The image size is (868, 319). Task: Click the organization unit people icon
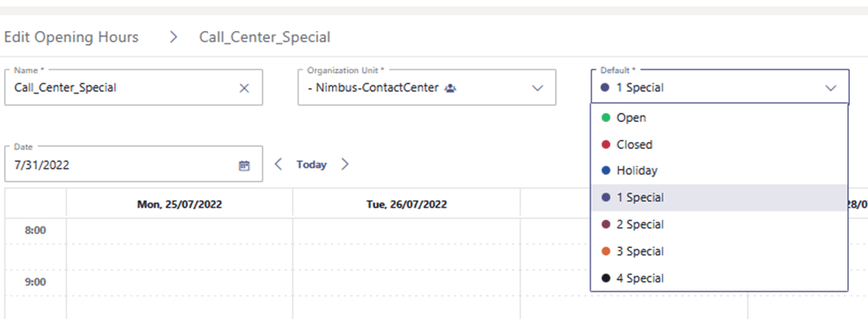450,87
